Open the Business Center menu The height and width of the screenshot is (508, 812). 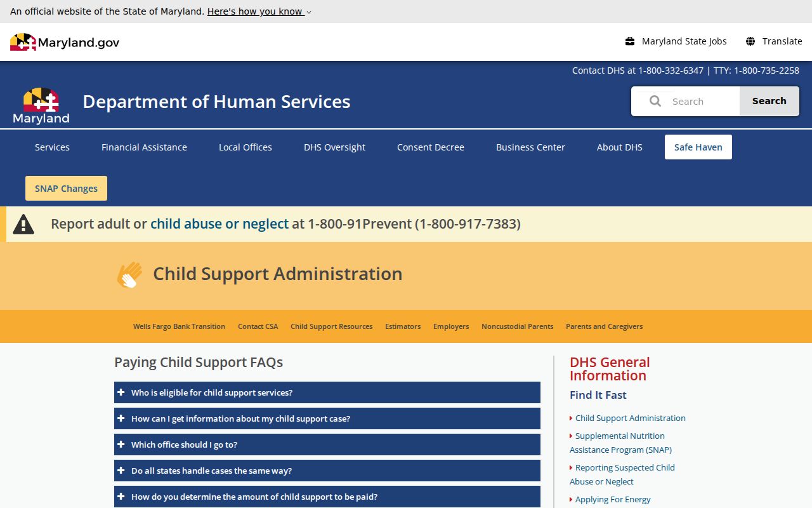tap(530, 147)
